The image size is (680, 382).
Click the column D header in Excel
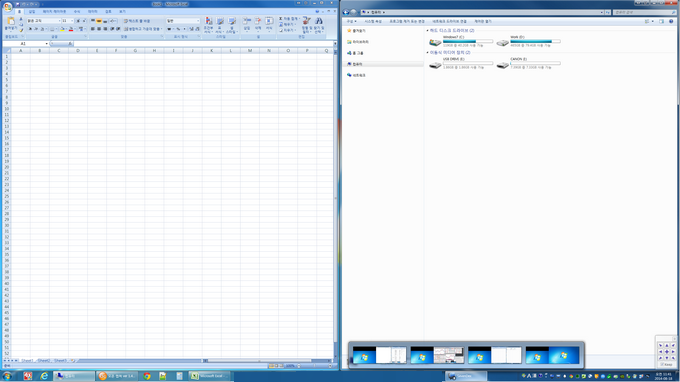(x=78, y=51)
